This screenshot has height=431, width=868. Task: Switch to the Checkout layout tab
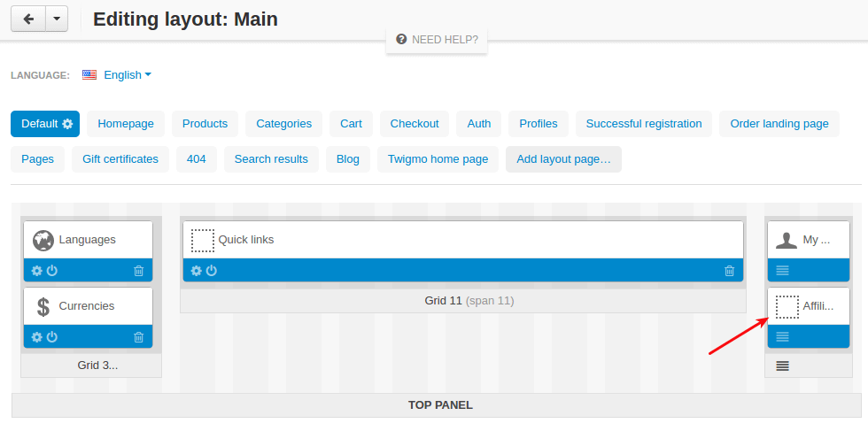(415, 124)
